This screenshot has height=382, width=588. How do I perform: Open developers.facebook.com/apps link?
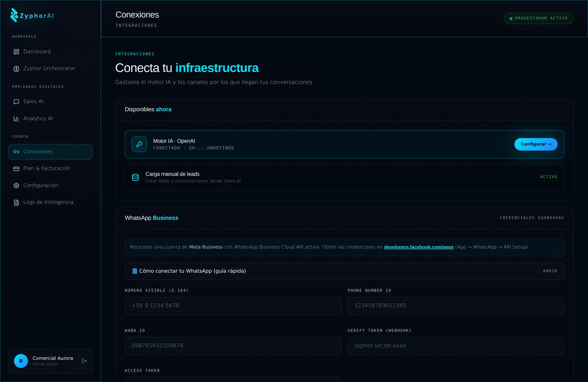(419, 247)
